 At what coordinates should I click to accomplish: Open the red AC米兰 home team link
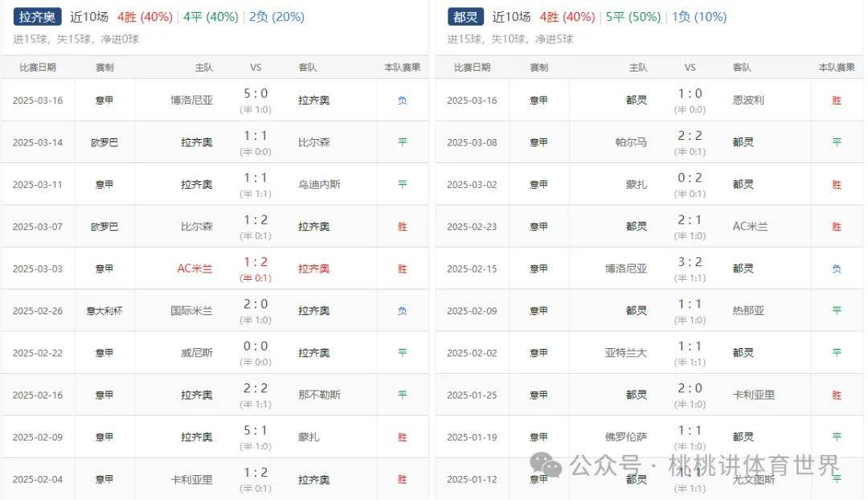[194, 268]
